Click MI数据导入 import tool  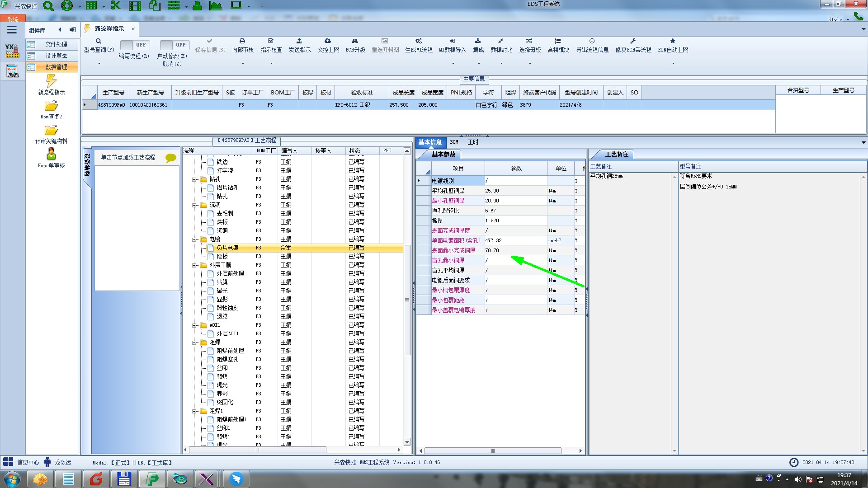point(453,46)
